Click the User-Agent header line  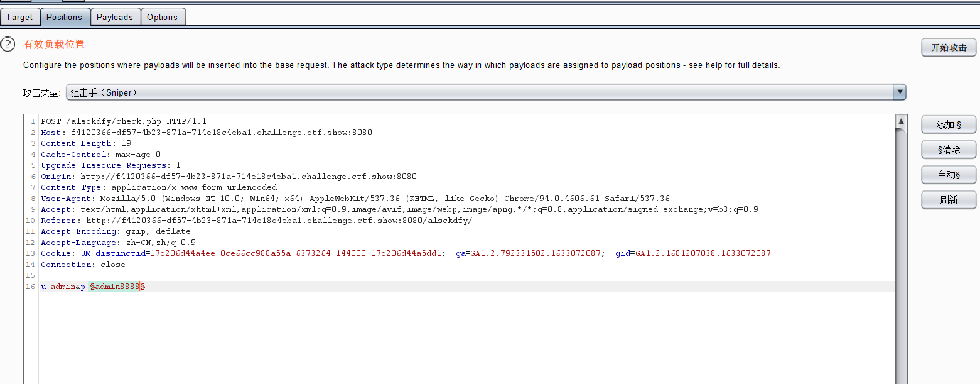pyautogui.click(x=355, y=199)
